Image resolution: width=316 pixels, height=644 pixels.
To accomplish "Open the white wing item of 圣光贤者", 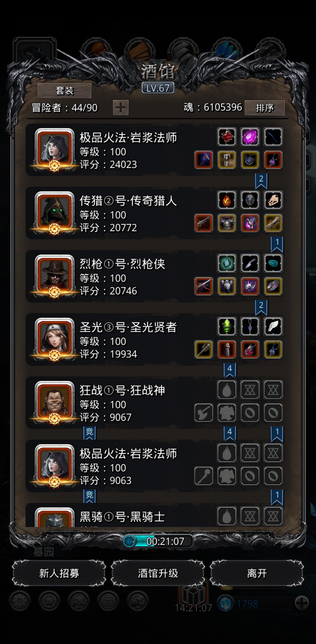I will (273, 326).
